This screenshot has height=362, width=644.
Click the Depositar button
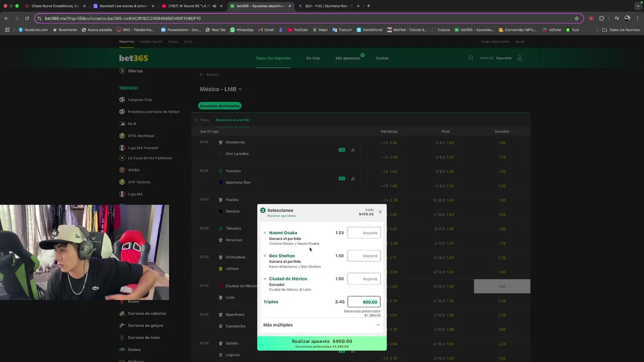coord(504,58)
